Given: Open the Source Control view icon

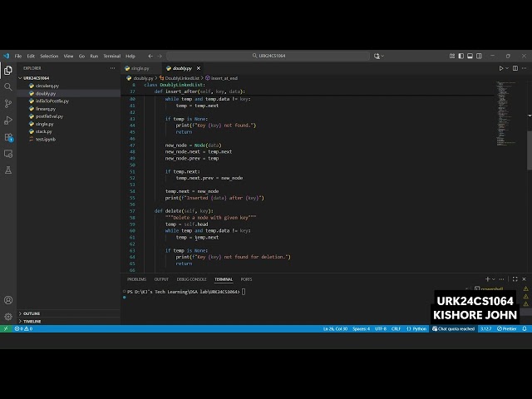Looking at the screenshot, I should click(8, 103).
